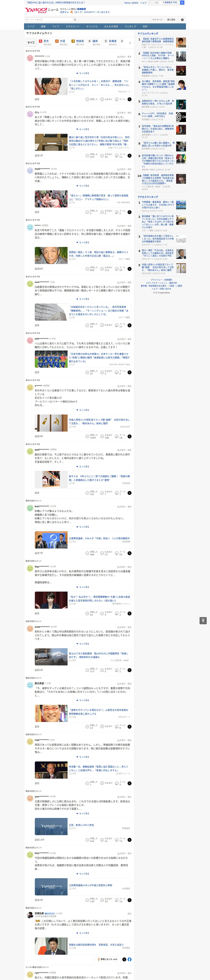The width and height of the screenshot is (210, 980).
Task: Open the エキスパート navigation tab
Action: 72,27
